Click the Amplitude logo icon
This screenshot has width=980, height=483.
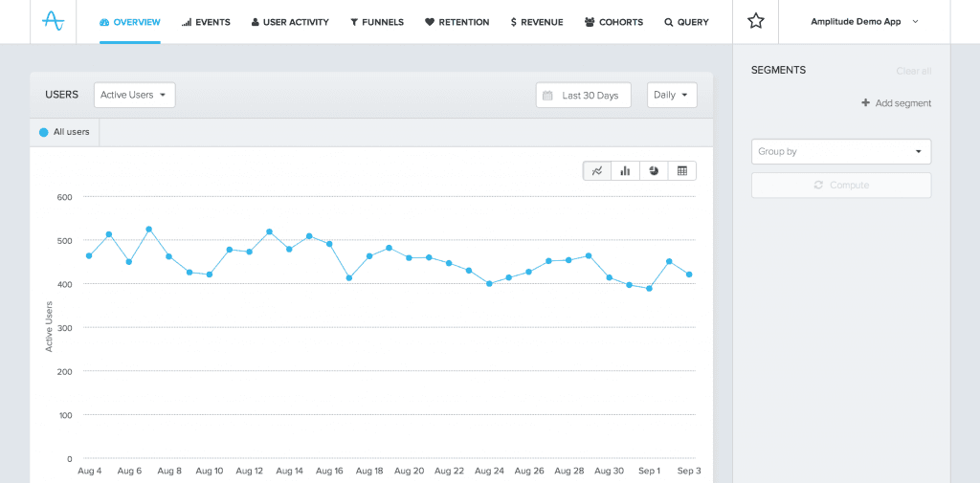54,21
